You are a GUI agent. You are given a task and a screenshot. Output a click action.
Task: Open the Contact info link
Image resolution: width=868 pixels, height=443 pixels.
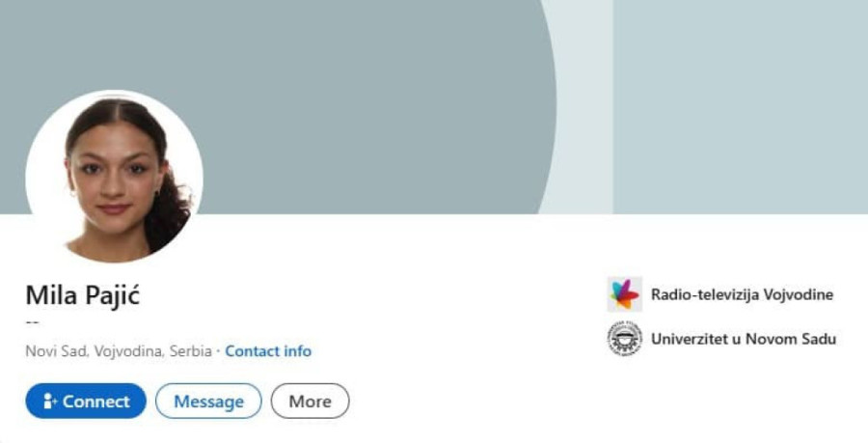(x=268, y=351)
